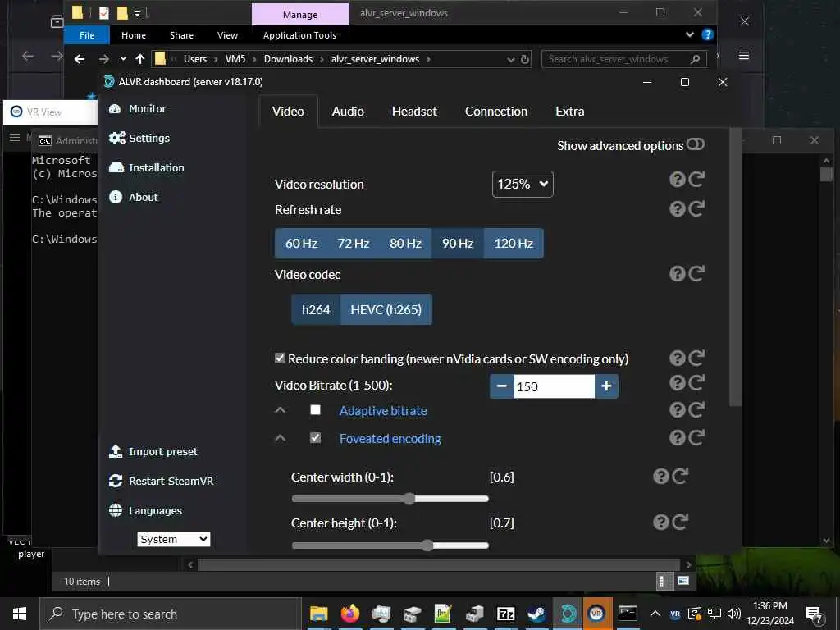
Task: Show help for Center width
Action: tap(660, 477)
